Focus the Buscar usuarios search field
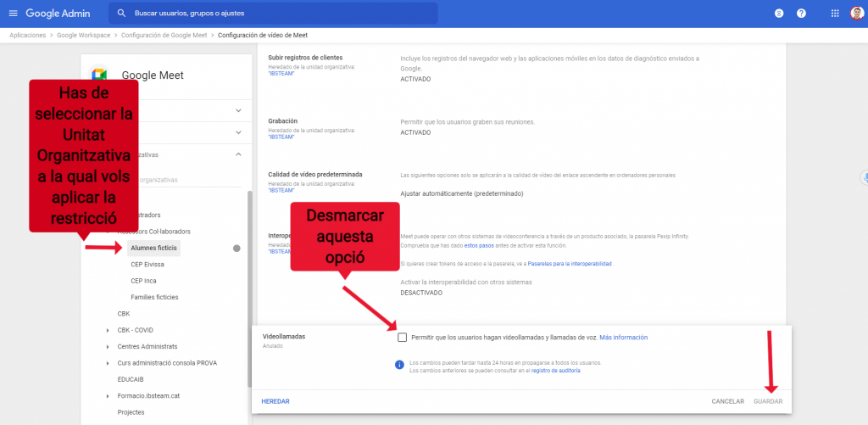This screenshot has height=425, width=868. [273, 14]
